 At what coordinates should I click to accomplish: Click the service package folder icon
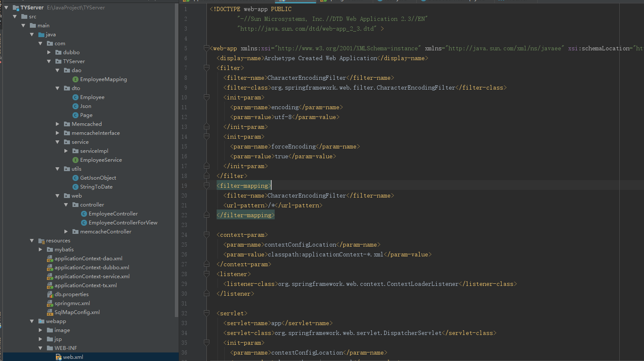[x=67, y=142]
